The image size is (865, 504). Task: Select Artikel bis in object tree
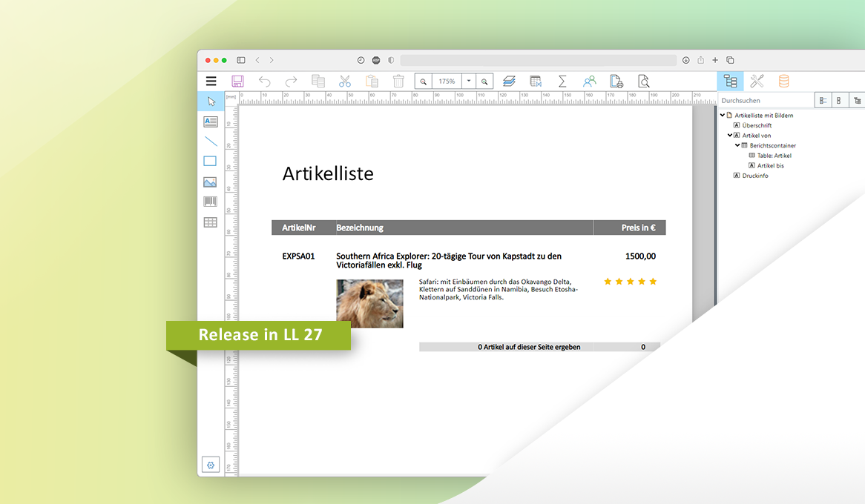pyautogui.click(x=770, y=165)
